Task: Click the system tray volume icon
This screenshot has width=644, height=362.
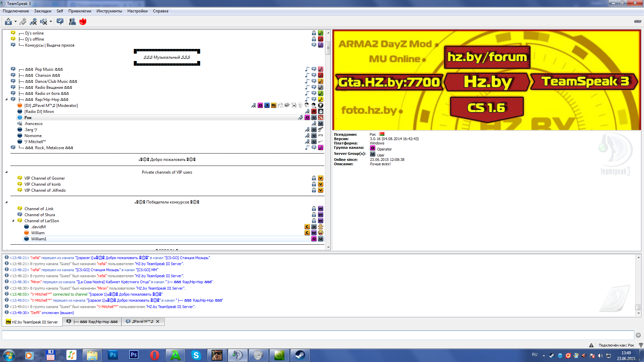Action: click(x=600, y=356)
